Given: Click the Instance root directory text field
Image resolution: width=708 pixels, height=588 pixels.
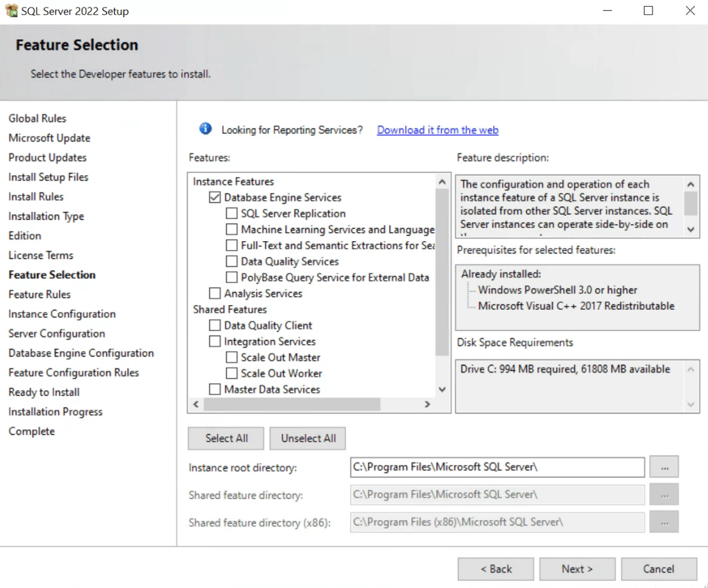Looking at the screenshot, I should 497,467.
